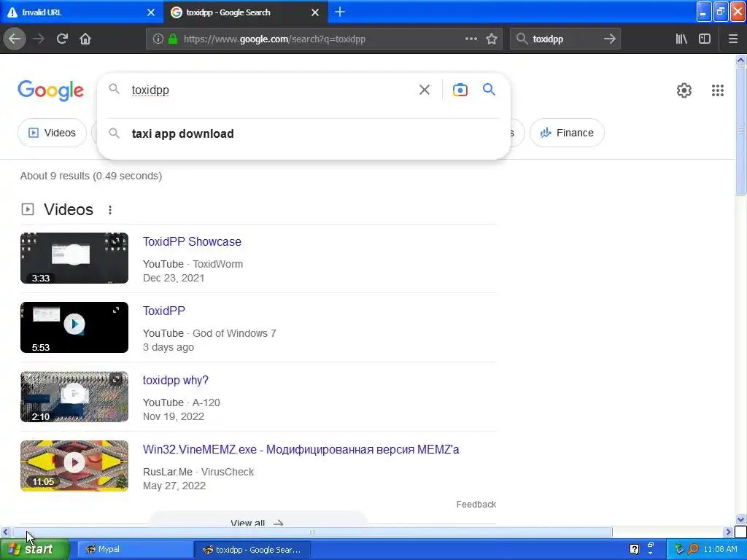Submit the toolbar search with arrow

click(609, 39)
